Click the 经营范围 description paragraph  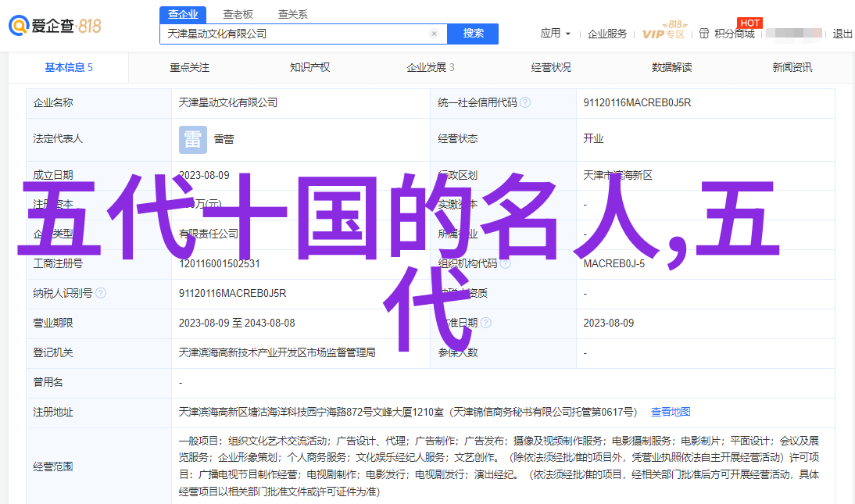pyautogui.click(x=499, y=466)
